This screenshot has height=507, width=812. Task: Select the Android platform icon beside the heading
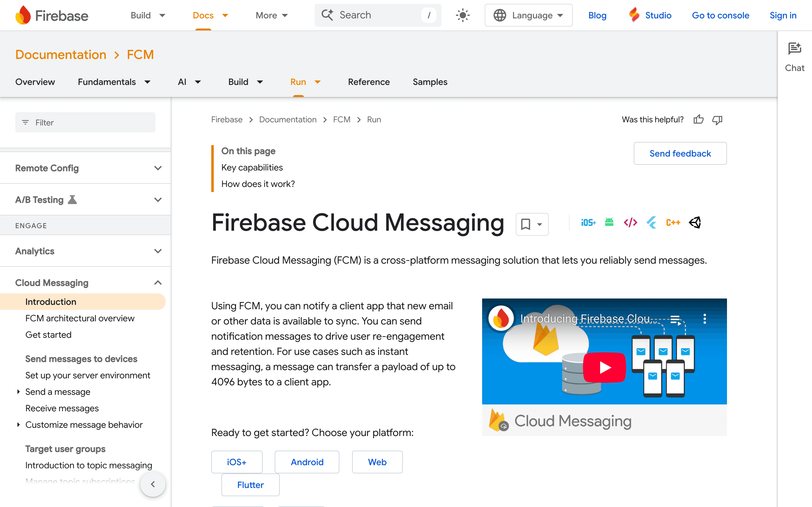609,222
